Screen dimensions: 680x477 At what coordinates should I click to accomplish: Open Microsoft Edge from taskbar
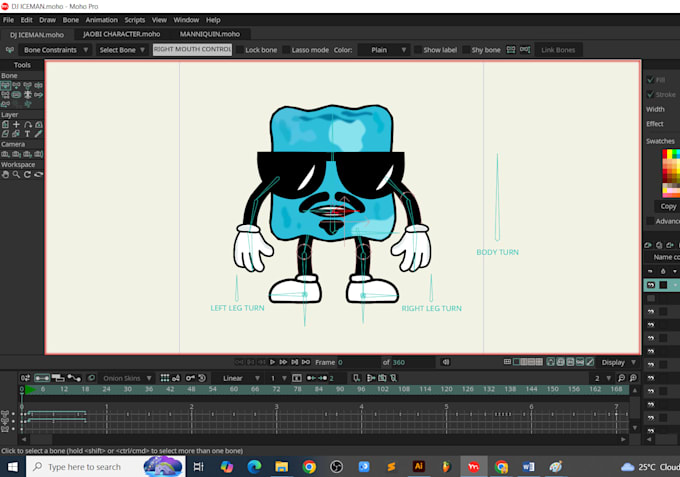(254, 467)
